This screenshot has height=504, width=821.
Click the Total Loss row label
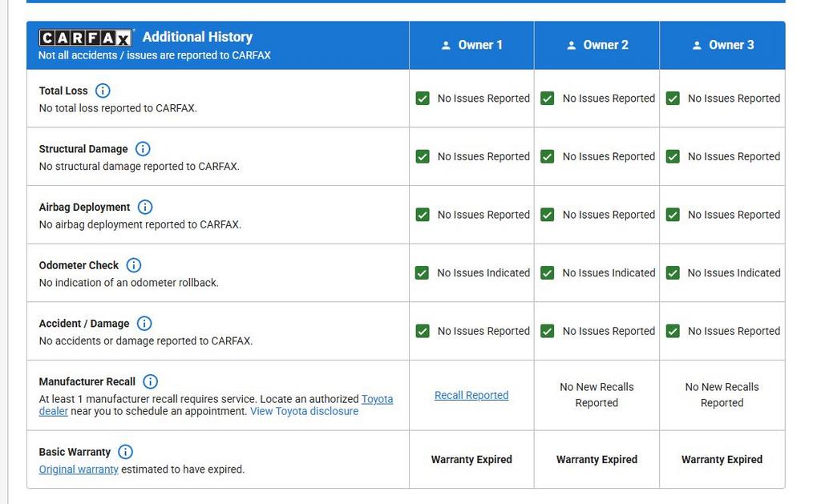(x=63, y=91)
